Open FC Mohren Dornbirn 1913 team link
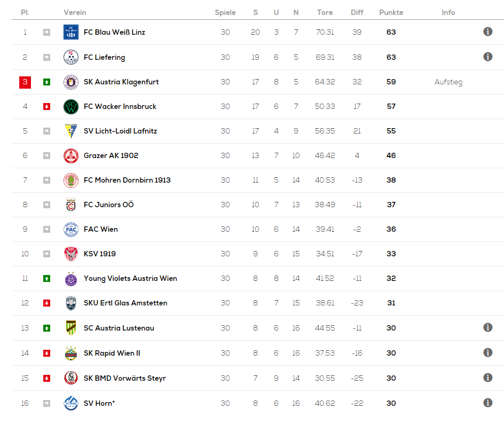Viewport: 504px width, 424px height. coord(127,180)
